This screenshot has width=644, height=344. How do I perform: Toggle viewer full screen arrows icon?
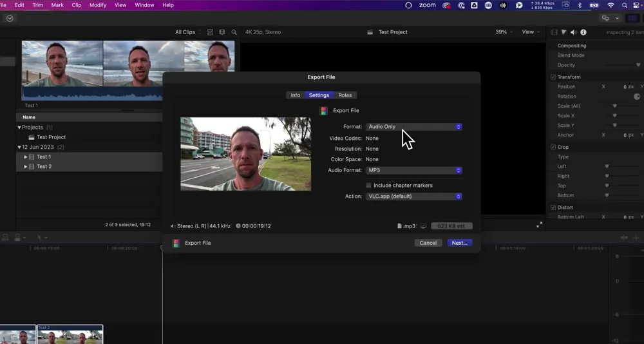pos(539,225)
